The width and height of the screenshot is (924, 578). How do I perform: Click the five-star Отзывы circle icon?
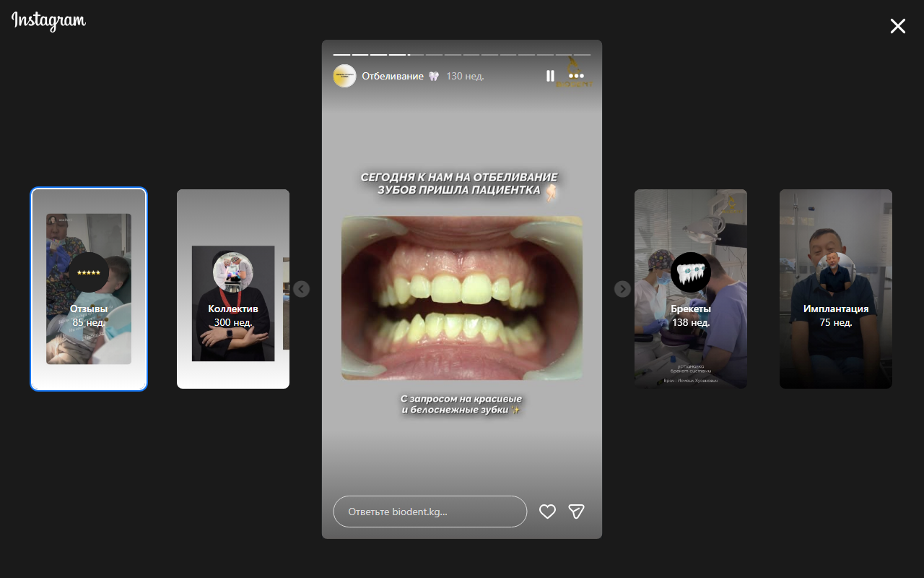pyautogui.click(x=89, y=272)
